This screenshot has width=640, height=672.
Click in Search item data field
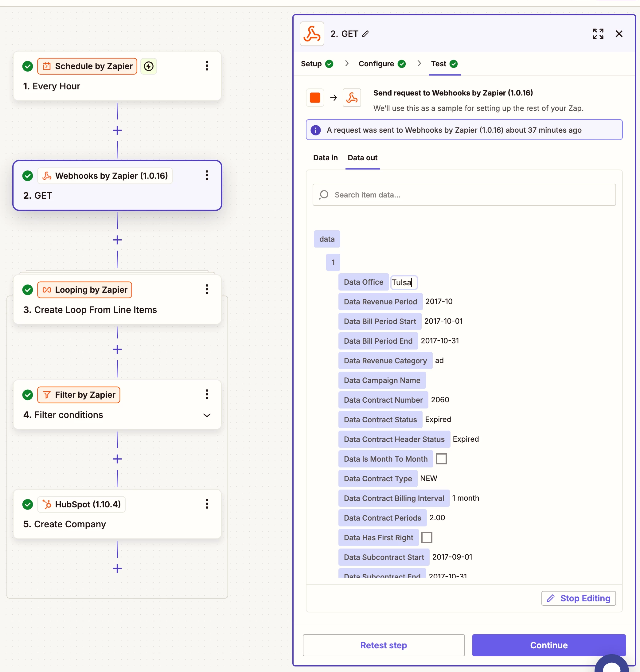(464, 195)
